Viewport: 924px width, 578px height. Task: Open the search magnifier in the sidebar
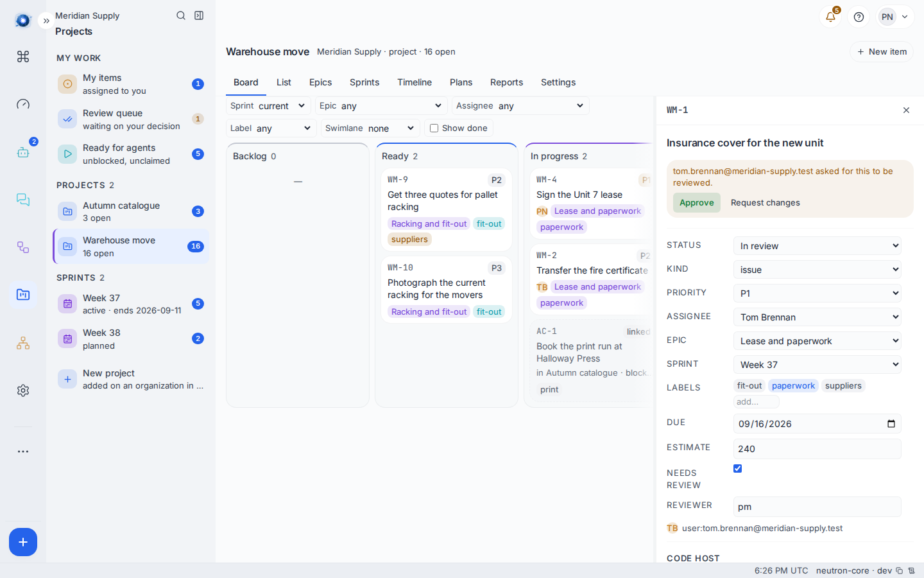[181, 15]
